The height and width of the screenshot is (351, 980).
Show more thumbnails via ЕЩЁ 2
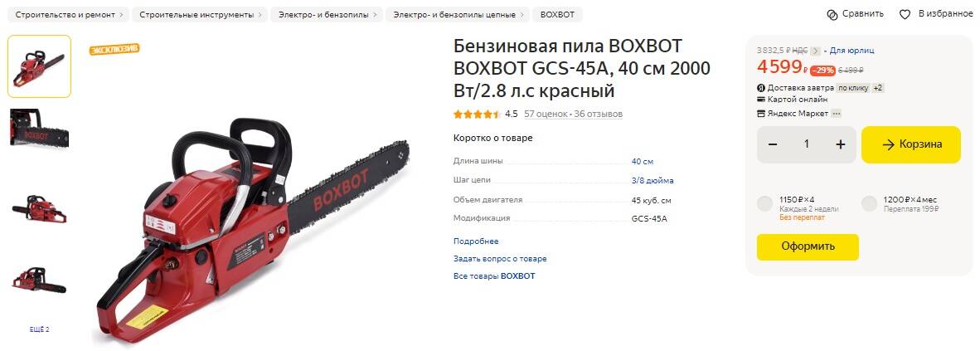coord(39,329)
